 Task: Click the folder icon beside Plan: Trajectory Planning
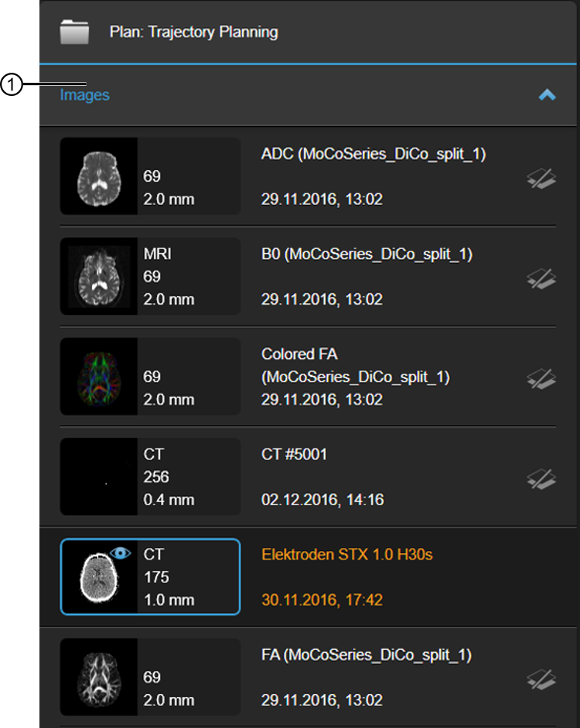point(74,32)
